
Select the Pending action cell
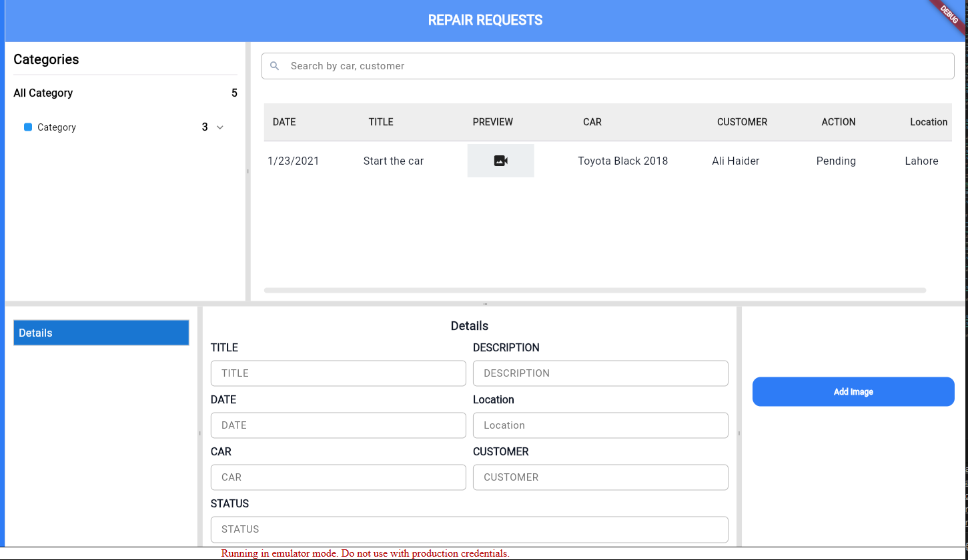point(836,161)
